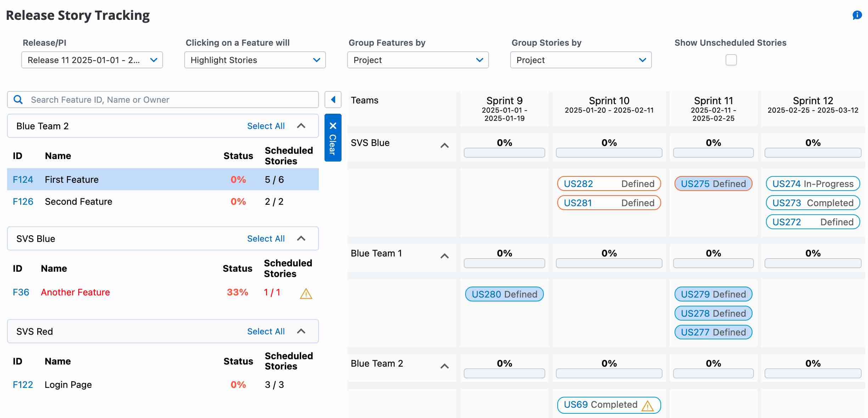Open the page info icon

pyautogui.click(x=857, y=15)
